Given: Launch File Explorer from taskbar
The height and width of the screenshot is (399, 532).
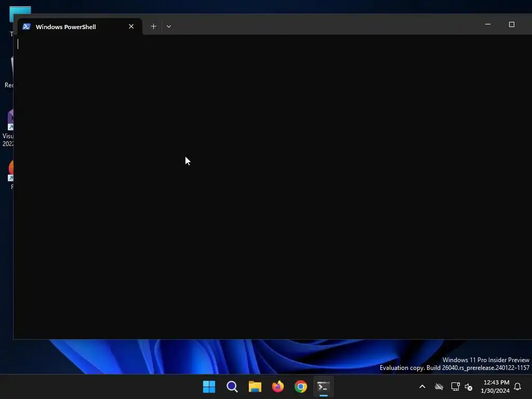Looking at the screenshot, I should [255, 387].
